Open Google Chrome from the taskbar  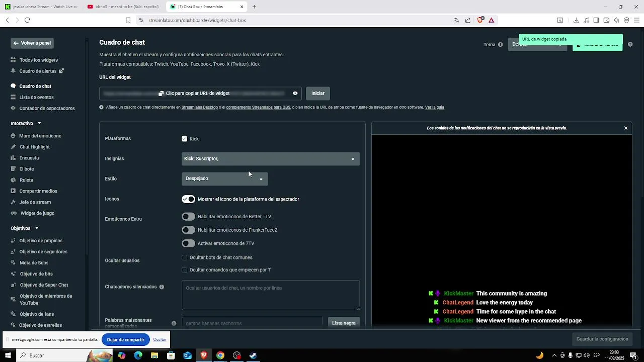coord(220,355)
